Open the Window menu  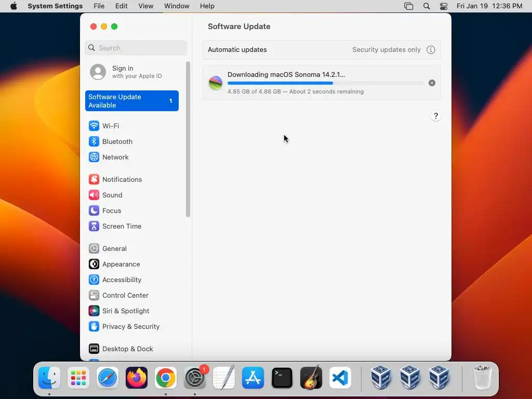click(177, 6)
